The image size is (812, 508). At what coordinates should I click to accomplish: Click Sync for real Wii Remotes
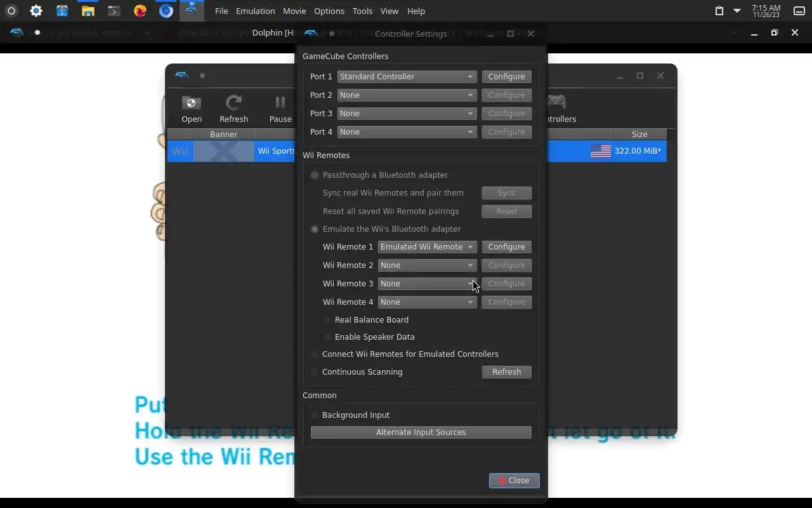click(x=506, y=192)
